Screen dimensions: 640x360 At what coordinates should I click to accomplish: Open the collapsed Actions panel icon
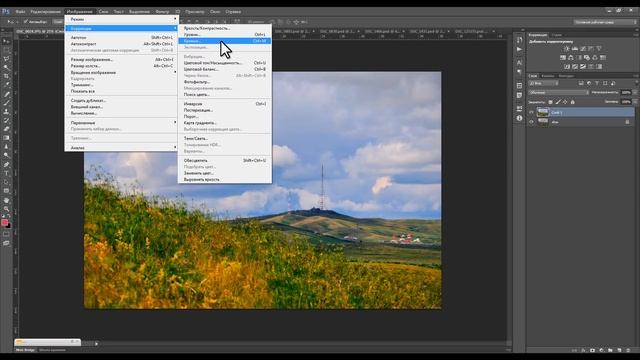coord(519,49)
